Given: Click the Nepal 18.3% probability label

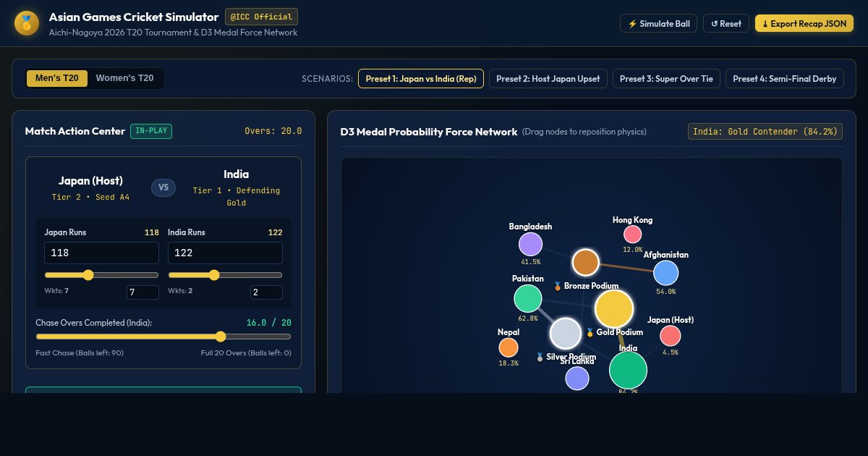Looking at the screenshot, I should pos(509,363).
